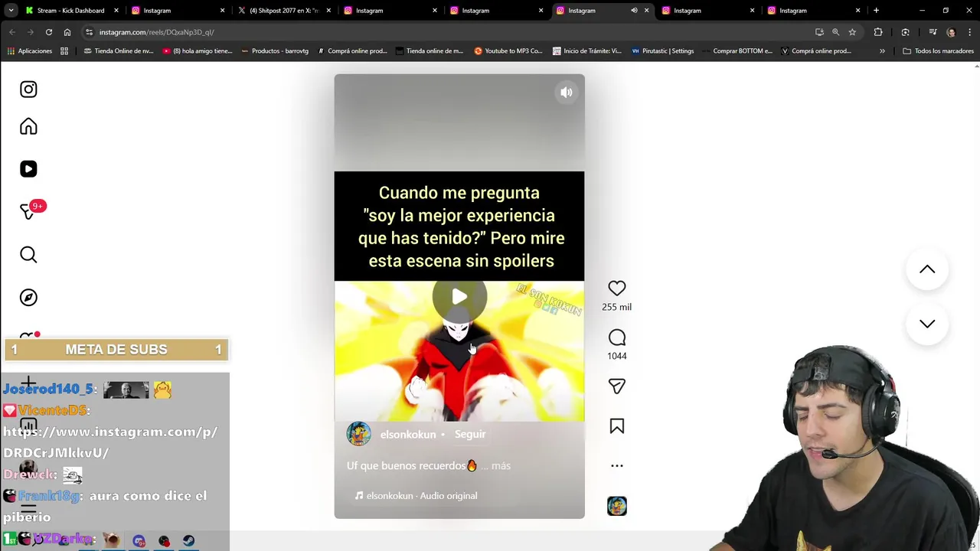Viewport: 980px width, 551px height.
Task: Open 'Inicio de Trámite: Vi...' bookmark
Action: point(586,51)
